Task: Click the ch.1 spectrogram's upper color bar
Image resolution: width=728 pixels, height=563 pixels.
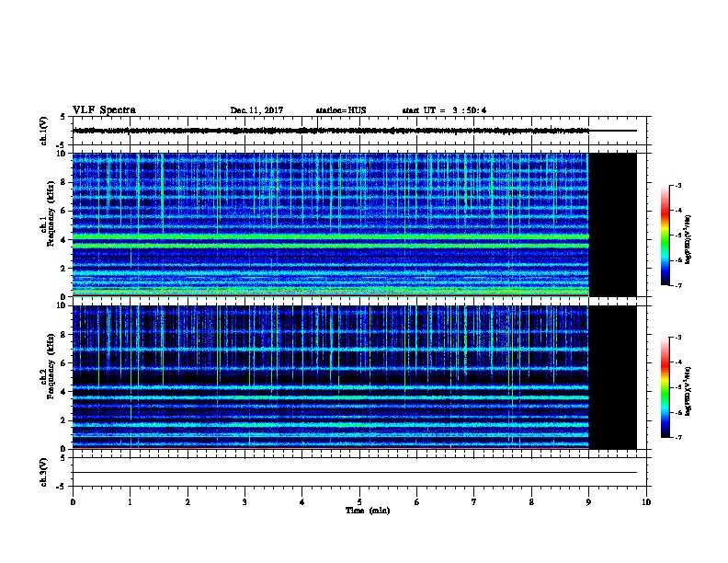Action: tap(665, 236)
